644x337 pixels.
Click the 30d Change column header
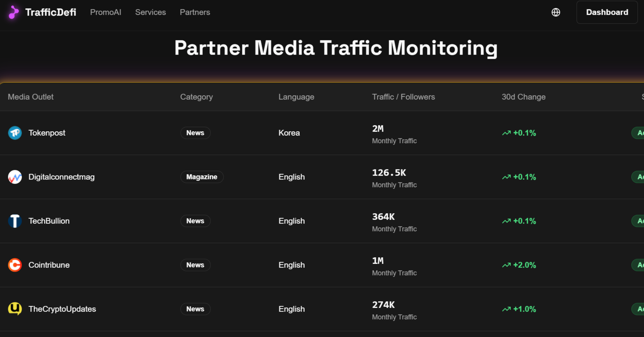click(x=523, y=97)
